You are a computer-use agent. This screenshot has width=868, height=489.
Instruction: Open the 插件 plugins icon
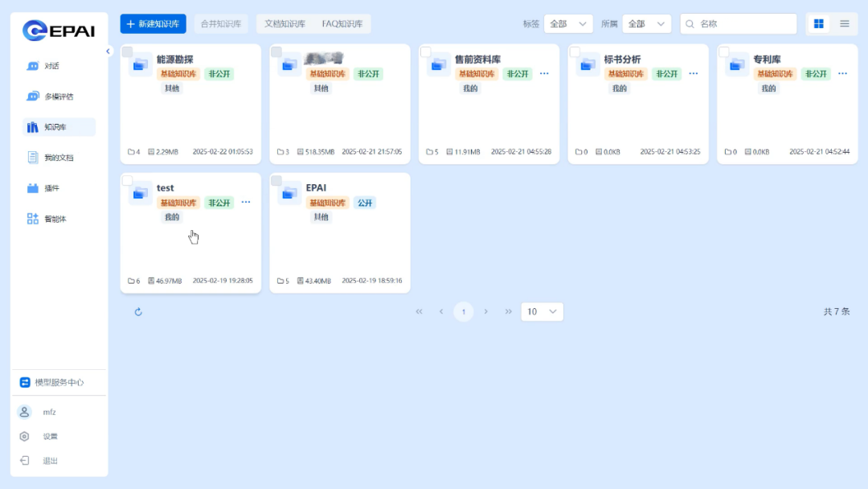coord(33,188)
